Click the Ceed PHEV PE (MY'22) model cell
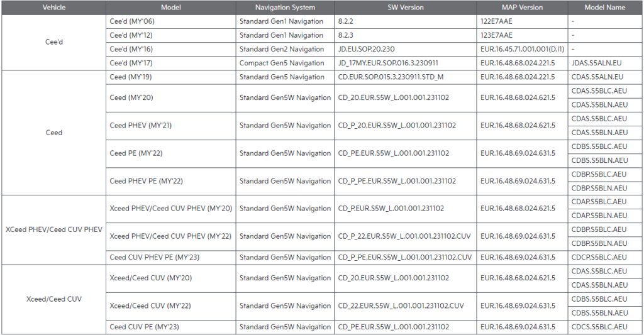 [171, 181]
